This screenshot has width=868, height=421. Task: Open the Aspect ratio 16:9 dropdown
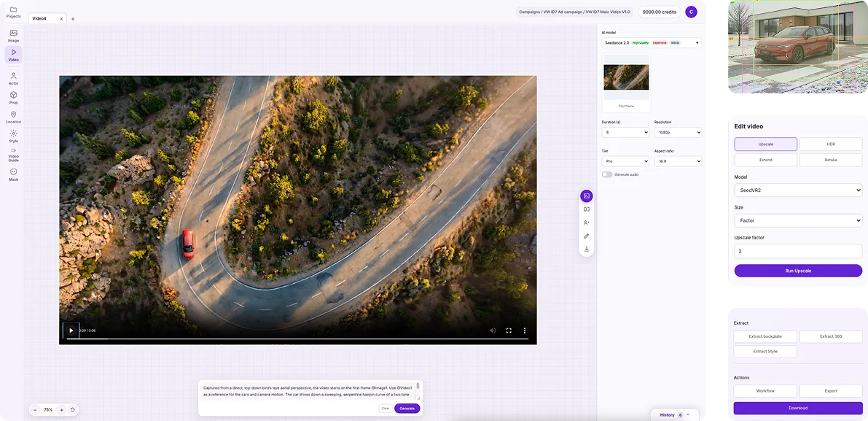678,161
